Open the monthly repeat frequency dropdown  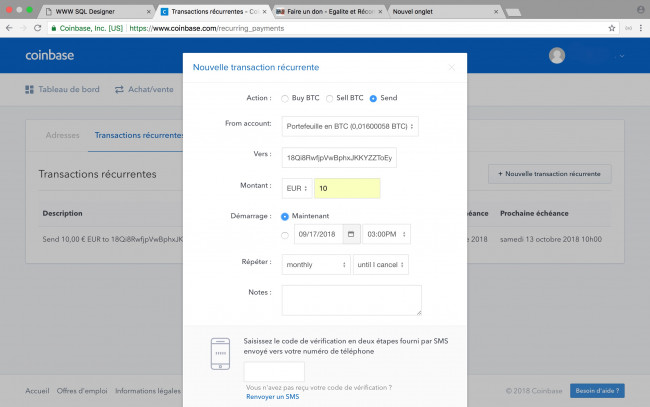(x=316, y=264)
